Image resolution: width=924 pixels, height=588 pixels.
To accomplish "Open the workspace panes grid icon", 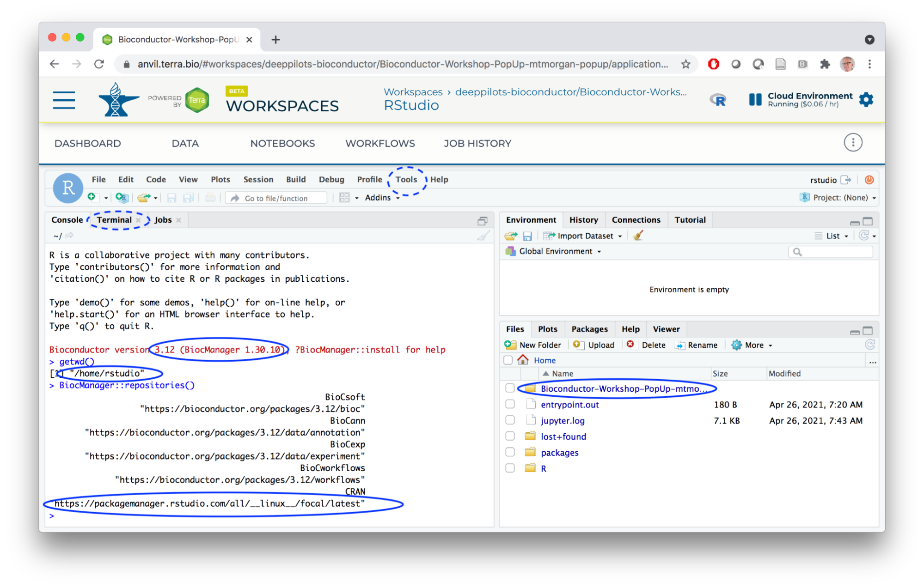I will (344, 198).
